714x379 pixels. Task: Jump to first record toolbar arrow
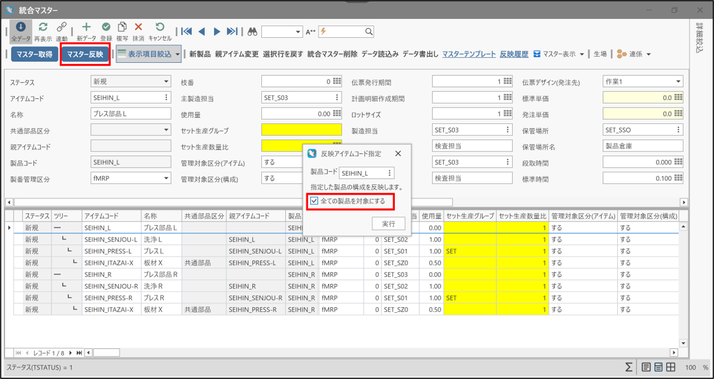[186, 31]
